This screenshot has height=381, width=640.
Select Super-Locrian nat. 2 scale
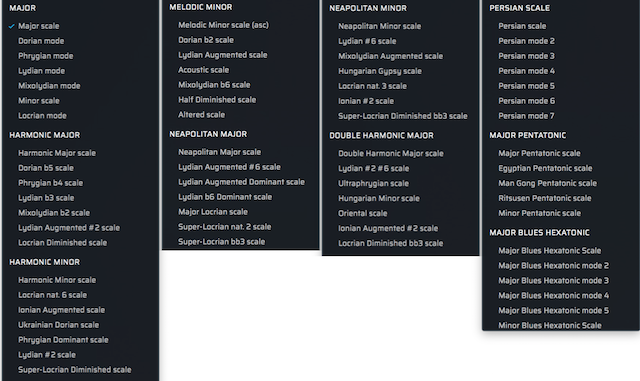point(224,227)
